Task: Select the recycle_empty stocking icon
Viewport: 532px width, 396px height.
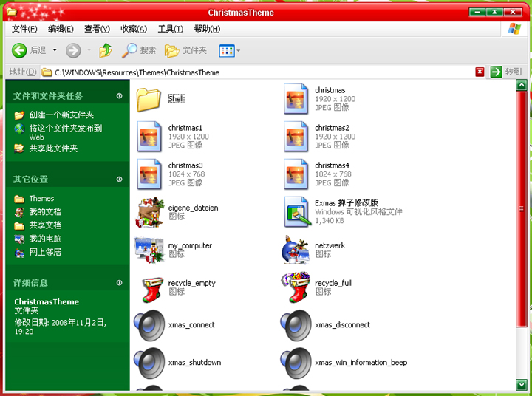Action: point(152,290)
